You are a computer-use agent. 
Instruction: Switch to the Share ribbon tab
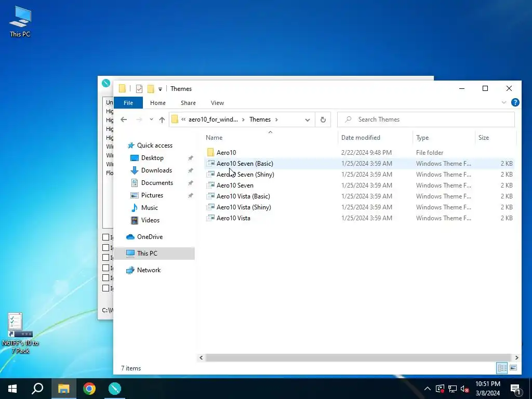(188, 103)
